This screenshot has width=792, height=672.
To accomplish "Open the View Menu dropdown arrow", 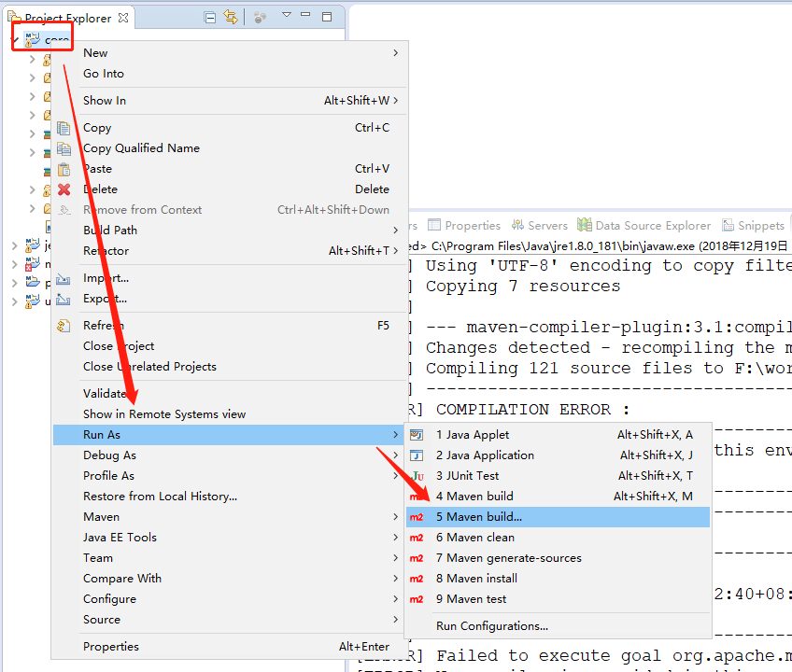I will pyautogui.click(x=285, y=16).
